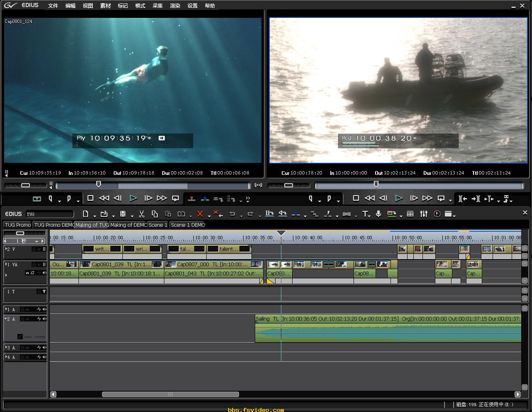Play the timeline in Recorder monitor

point(399,199)
